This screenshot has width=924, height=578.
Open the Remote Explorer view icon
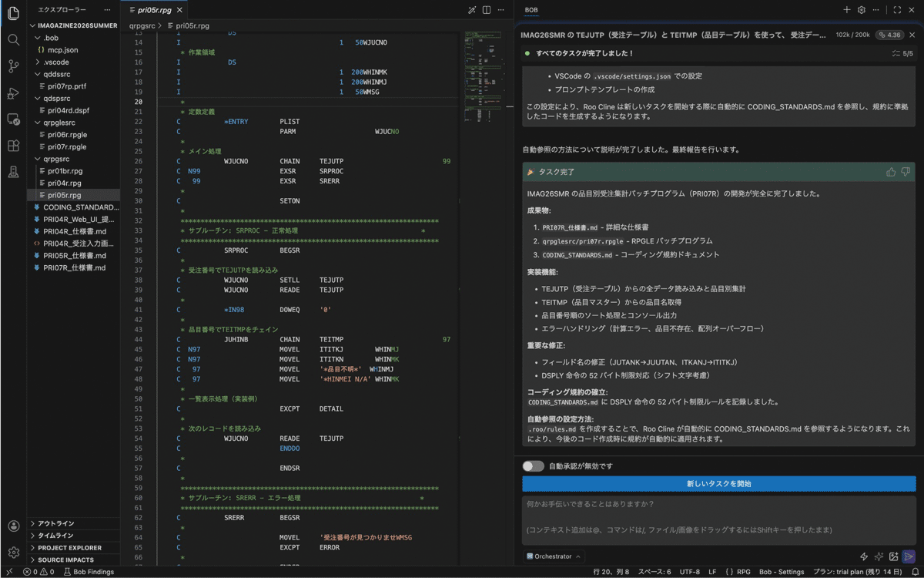coord(13,119)
